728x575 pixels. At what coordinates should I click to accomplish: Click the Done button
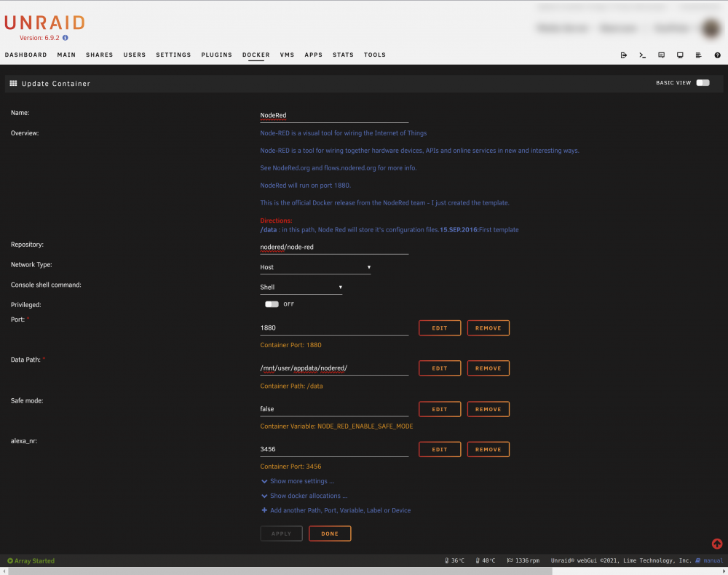(x=330, y=534)
